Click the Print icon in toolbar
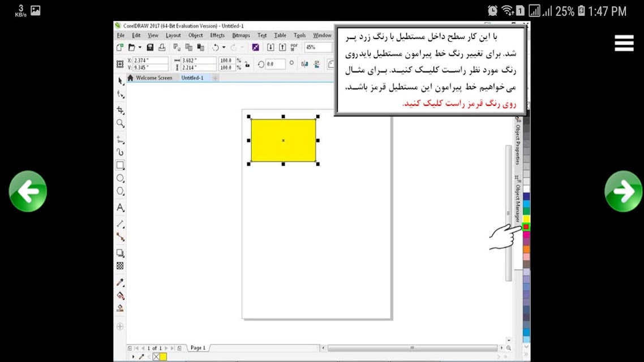 coord(162,47)
